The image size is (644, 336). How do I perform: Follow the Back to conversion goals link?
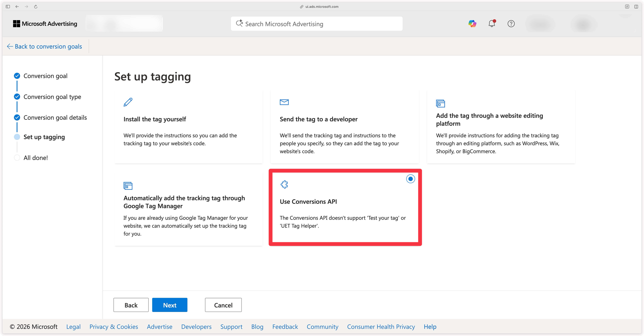pos(45,46)
